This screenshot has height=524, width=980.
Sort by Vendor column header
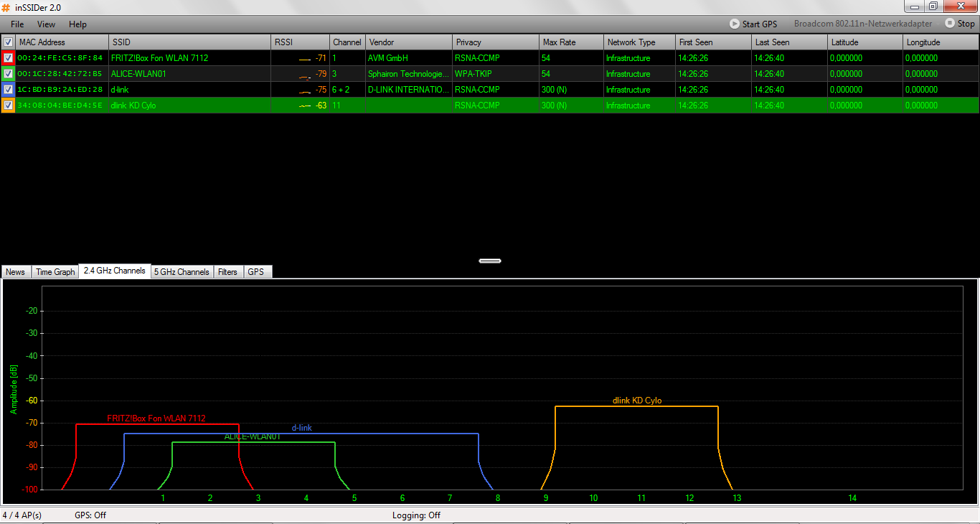[409, 42]
